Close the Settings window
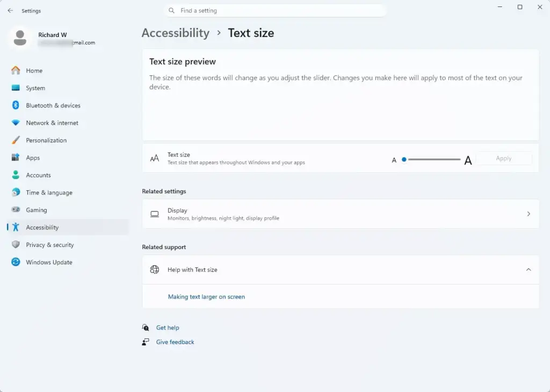The width and height of the screenshot is (550, 392). coord(540,7)
